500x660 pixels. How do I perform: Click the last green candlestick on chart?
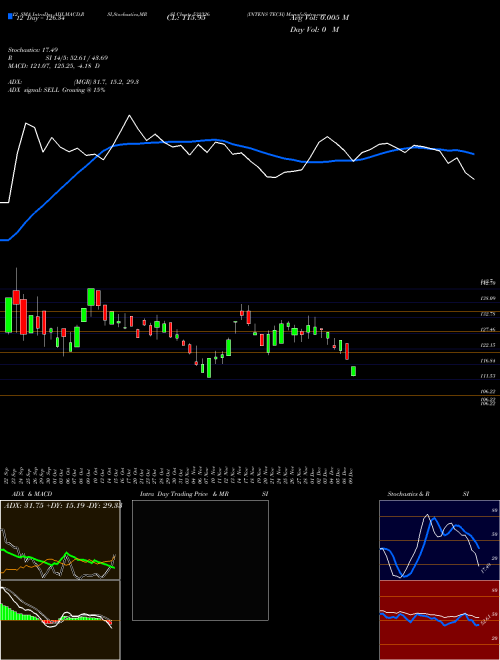[354, 371]
